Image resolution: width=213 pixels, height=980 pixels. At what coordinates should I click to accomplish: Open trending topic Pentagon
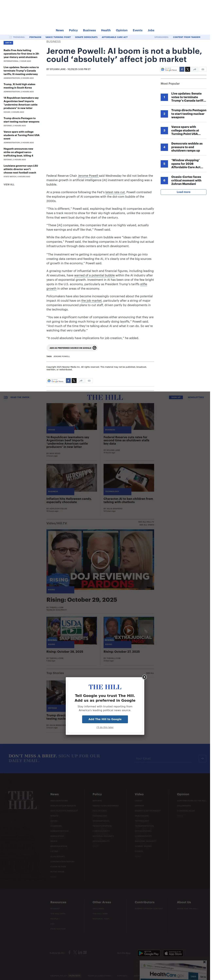(x=35, y=37)
